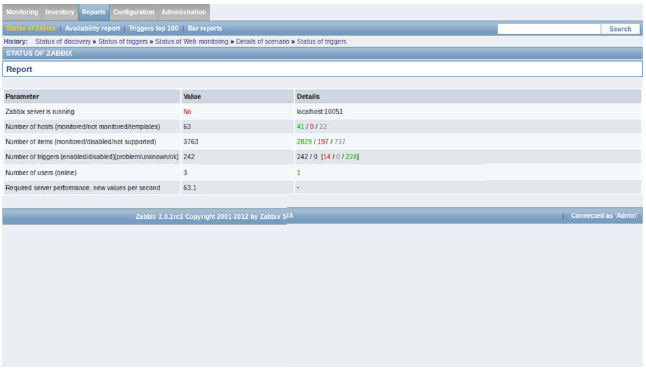Open Details of scenario history link

[x=262, y=42]
